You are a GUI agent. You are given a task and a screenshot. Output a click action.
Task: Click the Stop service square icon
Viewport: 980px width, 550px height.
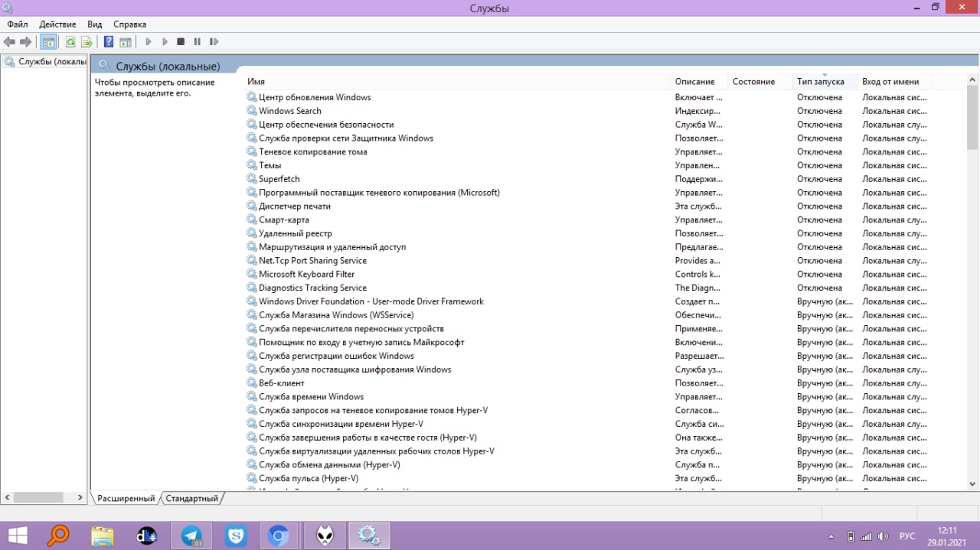pyautogui.click(x=181, y=42)
